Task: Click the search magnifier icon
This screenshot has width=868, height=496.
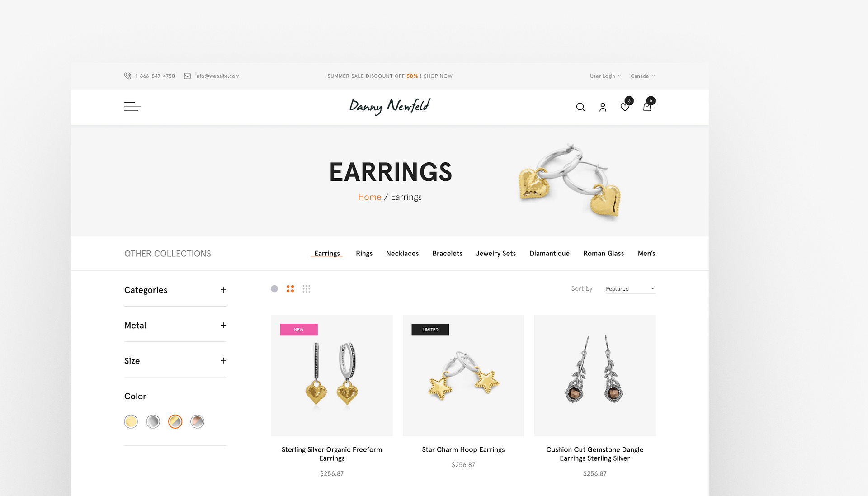Action: pyautogui.click(x=580, y=107)
